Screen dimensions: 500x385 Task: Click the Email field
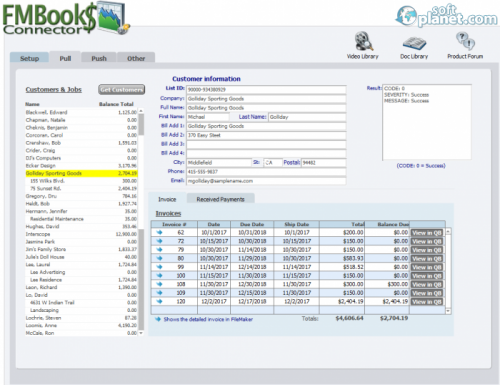tap(266, 181)
